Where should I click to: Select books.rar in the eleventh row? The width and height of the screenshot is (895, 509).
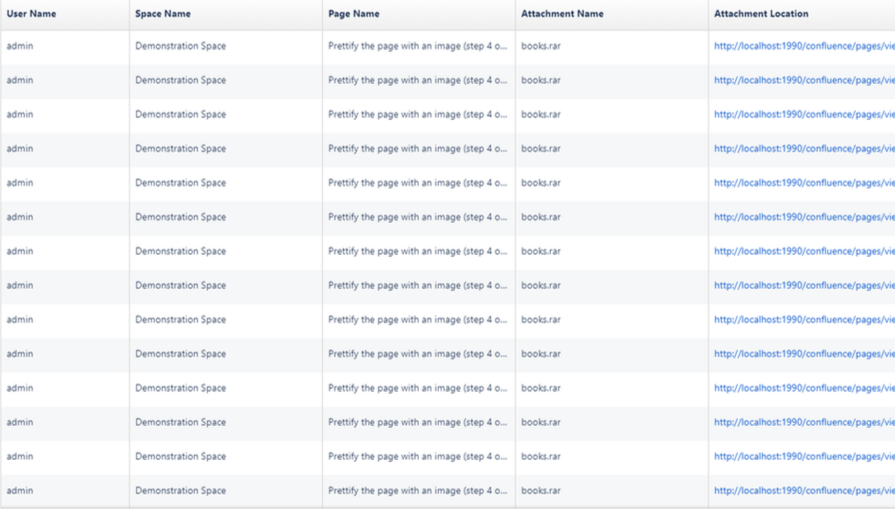[541, 388]
